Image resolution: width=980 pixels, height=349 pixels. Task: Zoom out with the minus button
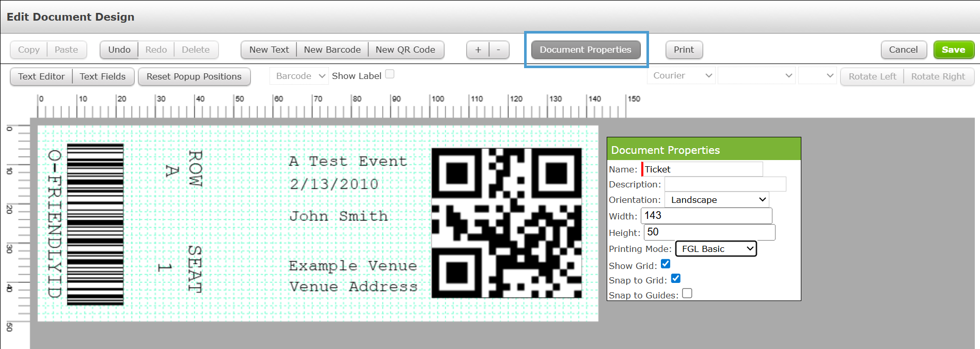(x=498, y=50)
